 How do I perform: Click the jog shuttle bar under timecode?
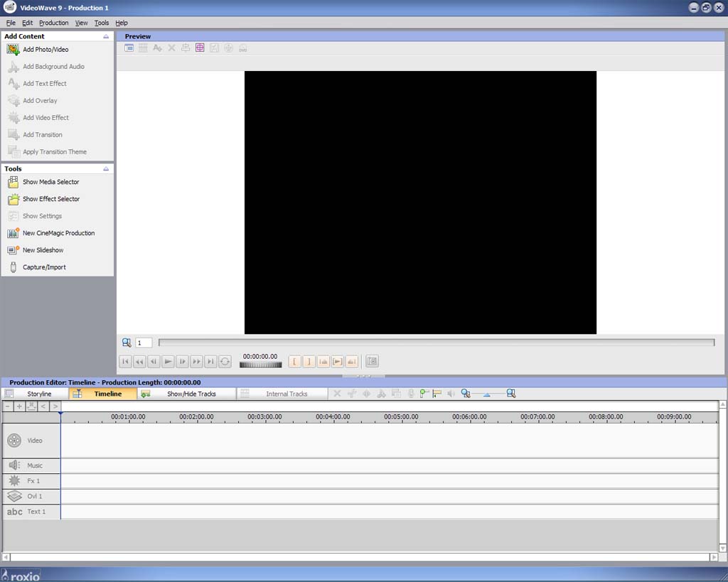tap(260, 365)
